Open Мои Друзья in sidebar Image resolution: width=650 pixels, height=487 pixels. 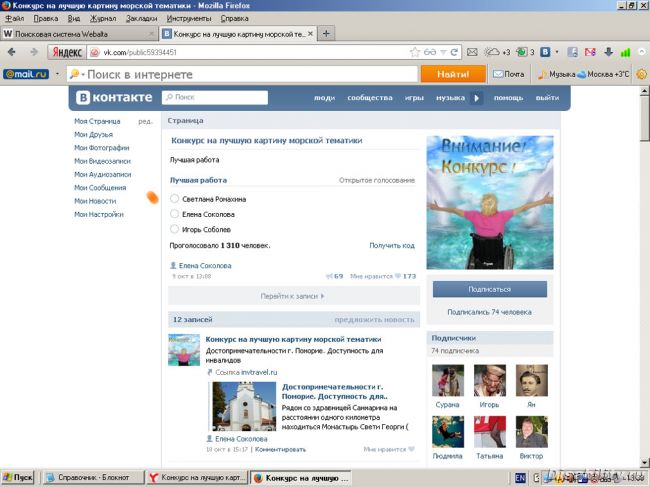tap(93, 134)
